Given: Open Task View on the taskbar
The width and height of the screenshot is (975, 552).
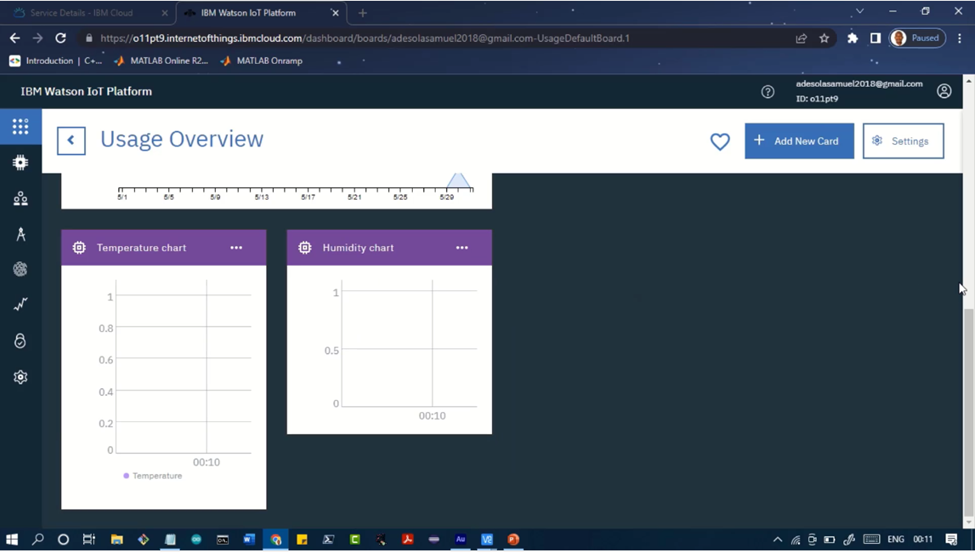Looking at the screenshot, I should 89,539.
